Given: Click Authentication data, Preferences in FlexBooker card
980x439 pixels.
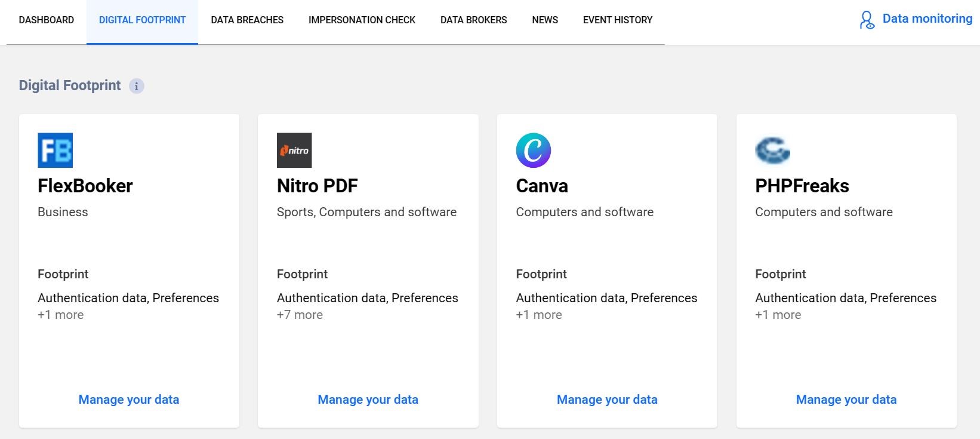Looking at the screenshot, I should point(128,298).
